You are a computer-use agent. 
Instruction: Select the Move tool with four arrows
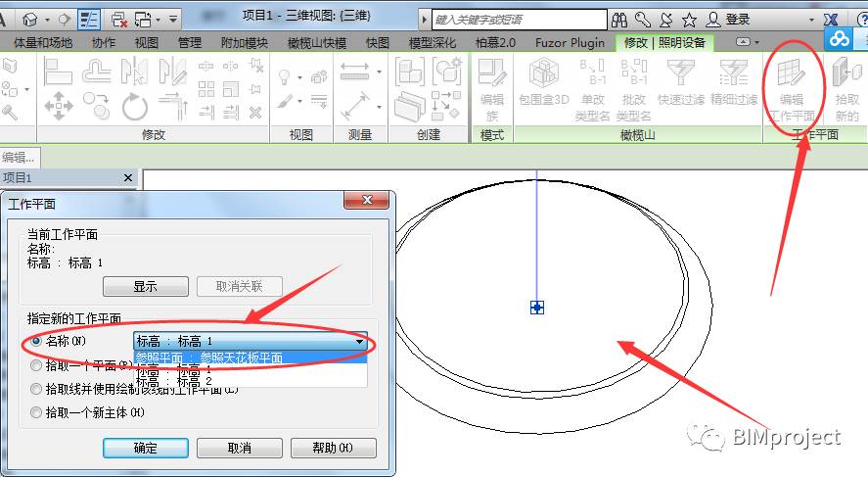58,105
